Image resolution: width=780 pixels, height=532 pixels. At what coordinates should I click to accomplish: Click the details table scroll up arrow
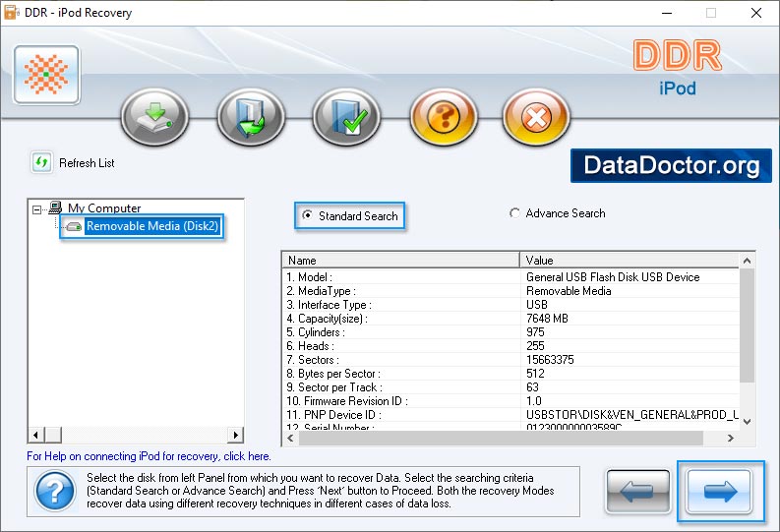coord(747,261)
